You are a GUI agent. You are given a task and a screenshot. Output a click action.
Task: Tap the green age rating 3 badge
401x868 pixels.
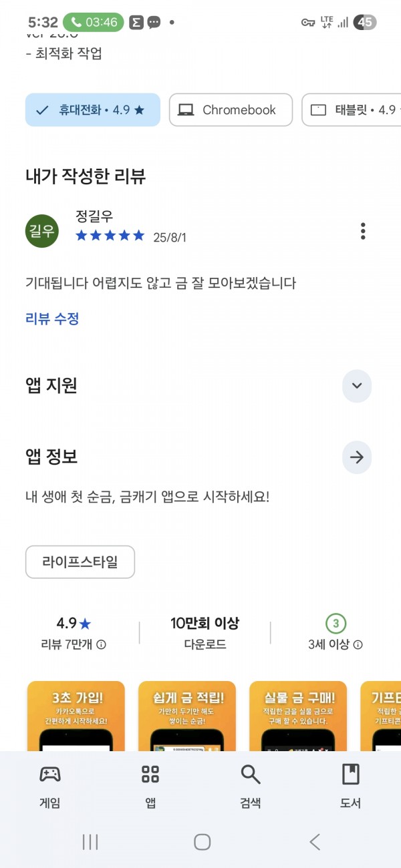[x=336, y=624]
